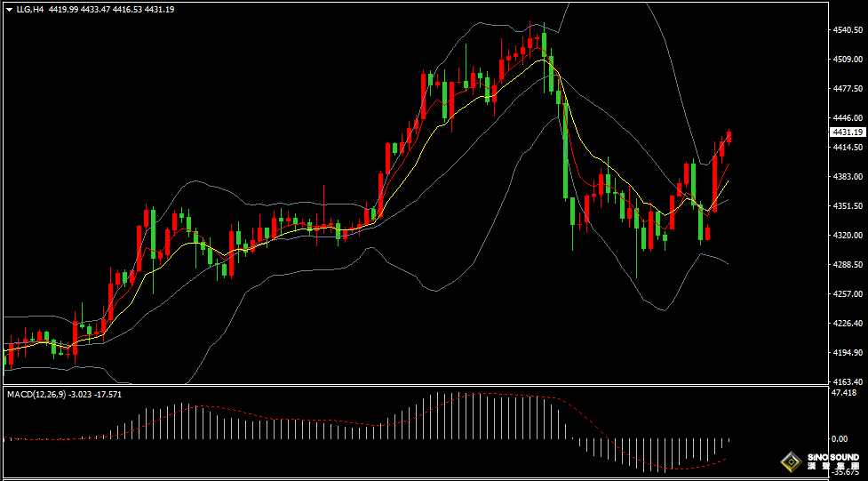Select the rightmost red candlestick on chart

click(x=729, y=138)
